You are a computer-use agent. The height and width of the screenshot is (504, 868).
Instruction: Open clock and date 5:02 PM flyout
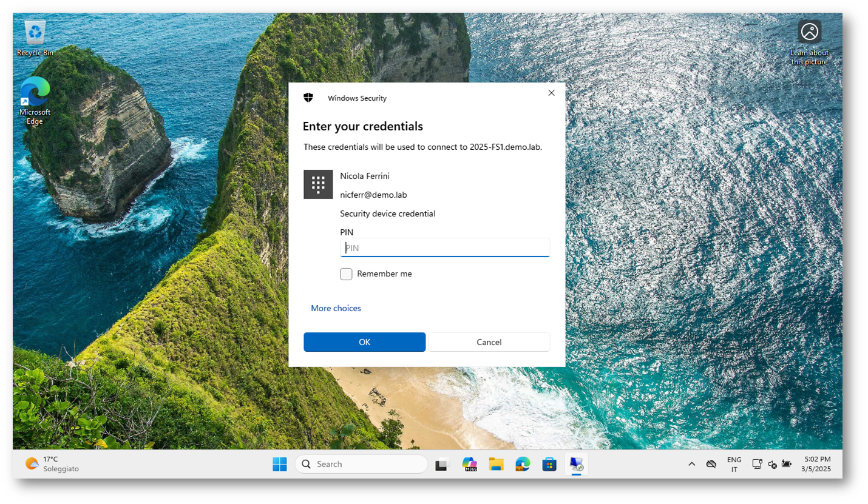(x=816, y=464)
